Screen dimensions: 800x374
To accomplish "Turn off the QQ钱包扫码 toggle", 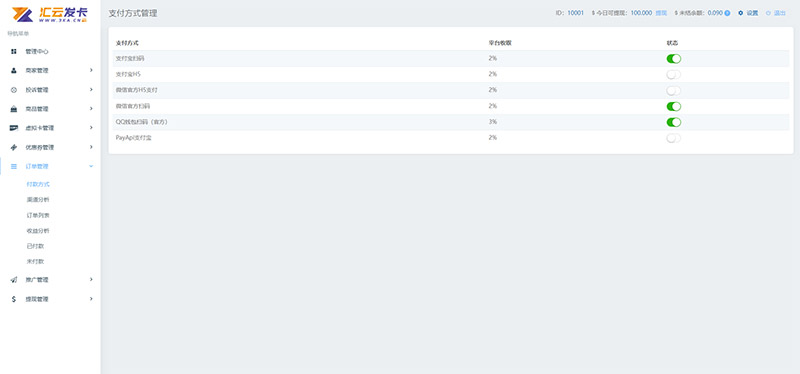I will 673,122.
